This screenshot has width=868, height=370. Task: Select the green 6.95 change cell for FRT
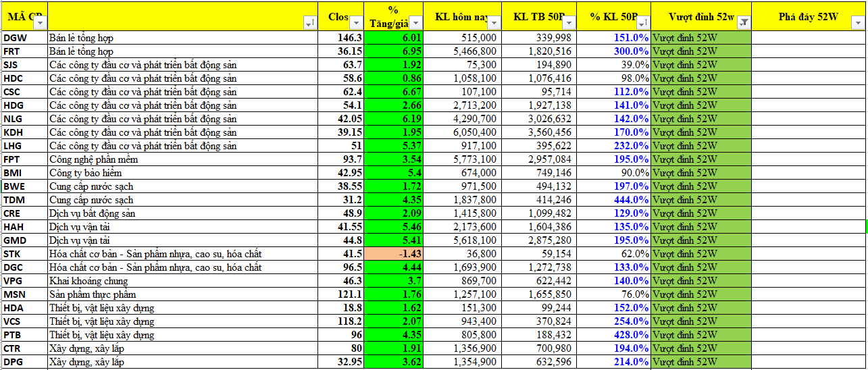[x=393, y=51]
